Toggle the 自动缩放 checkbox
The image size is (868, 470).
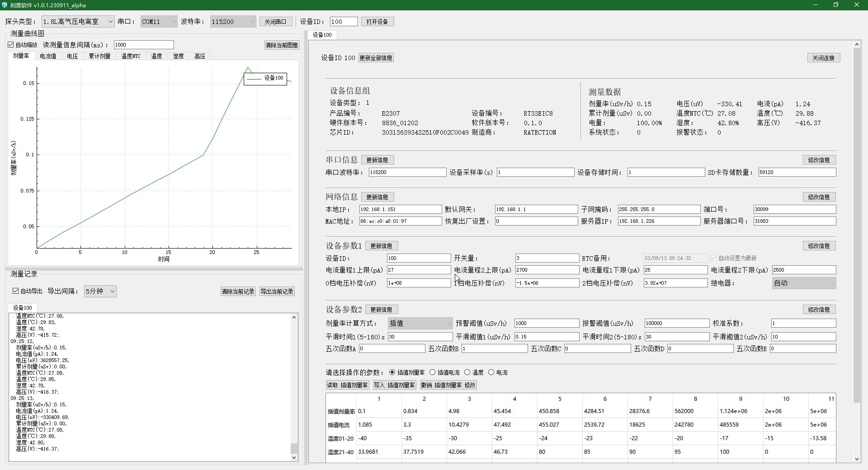click(x=11, y=45)
